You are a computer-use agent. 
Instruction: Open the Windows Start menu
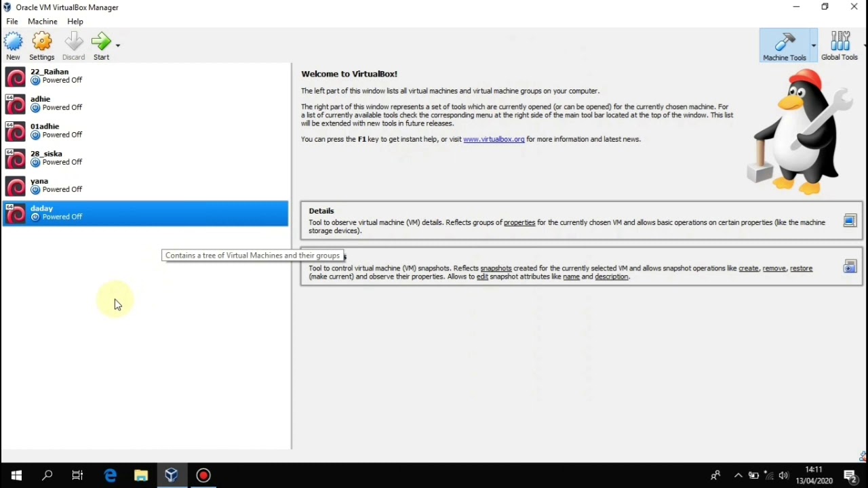click(x=16, y=476)
